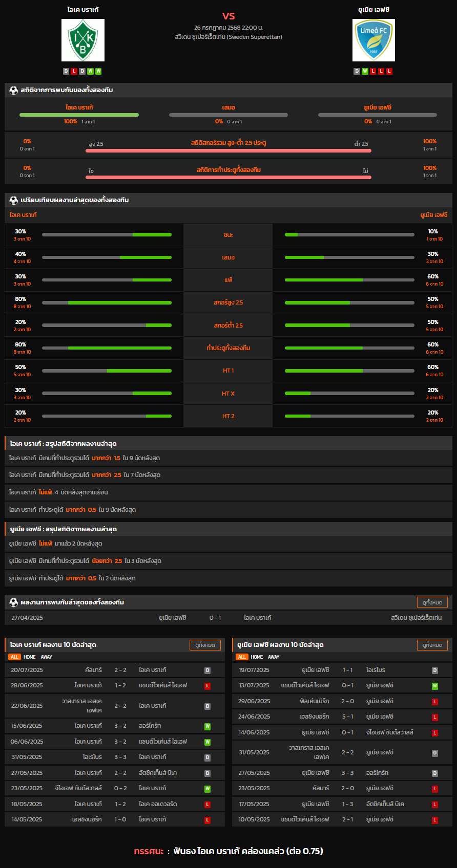Click the D result badge on the 19/07/2025 row
Screen dimensions: 457x868
pos(435,670)
